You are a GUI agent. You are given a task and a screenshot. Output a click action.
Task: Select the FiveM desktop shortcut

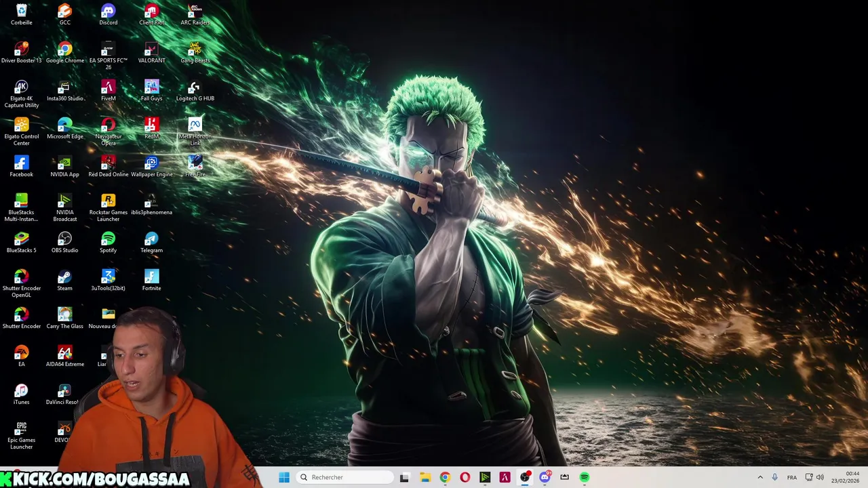[x=108, y=91]
